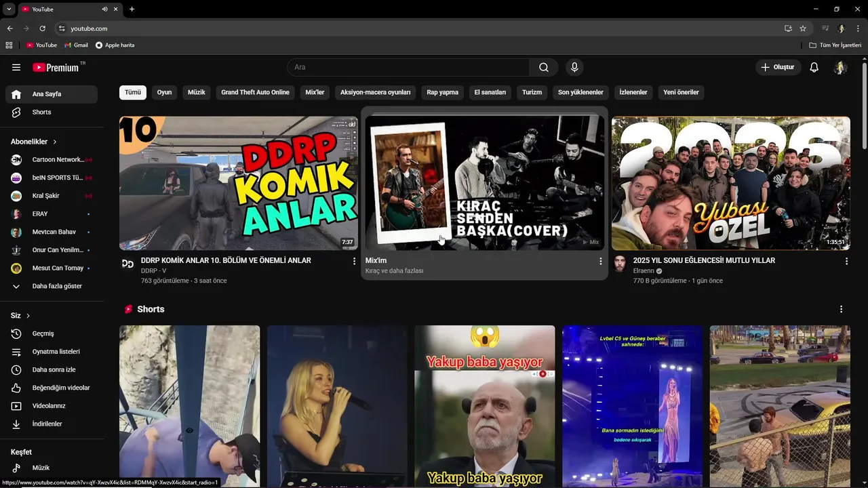Expand the Abonelikler section chevron

click(55, 142)
